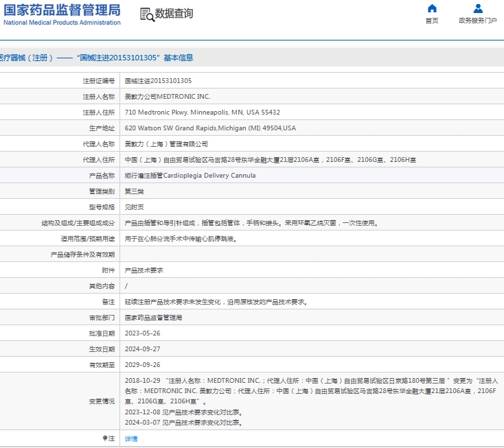504x448 pixels.
Task: Click the 生产地址 row label
Action: pos(102,128)
